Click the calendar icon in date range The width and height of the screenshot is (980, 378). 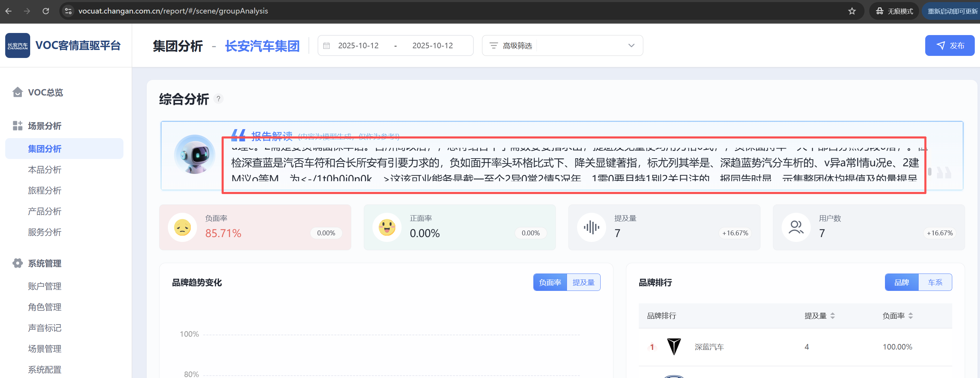pos(326,46)
